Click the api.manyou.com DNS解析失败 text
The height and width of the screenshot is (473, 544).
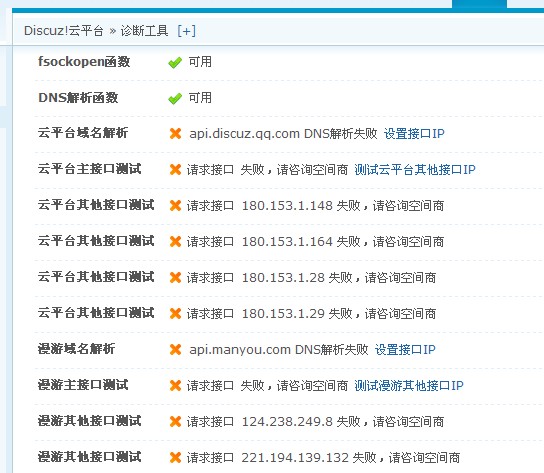pyautogui.click(x=279, y=350)
